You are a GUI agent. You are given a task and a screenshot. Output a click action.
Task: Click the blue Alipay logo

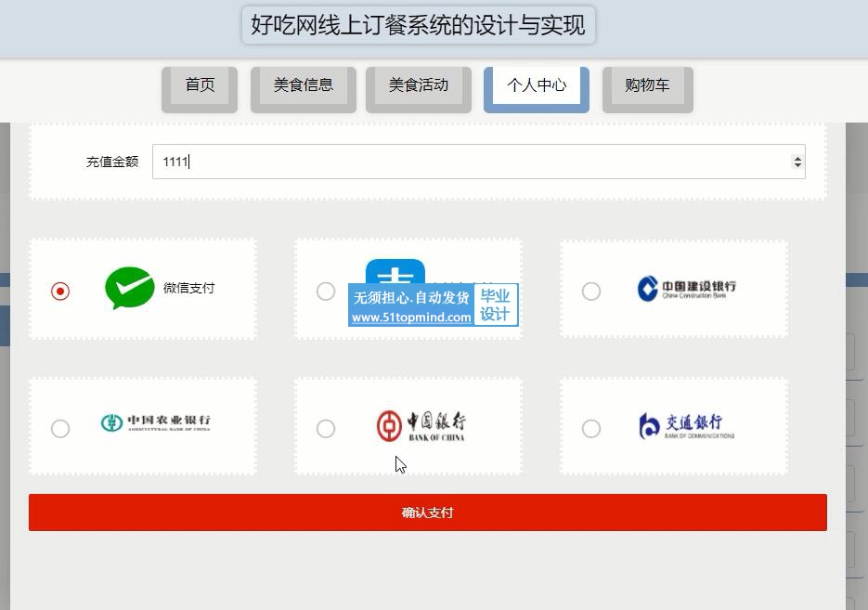click(395, 272)
